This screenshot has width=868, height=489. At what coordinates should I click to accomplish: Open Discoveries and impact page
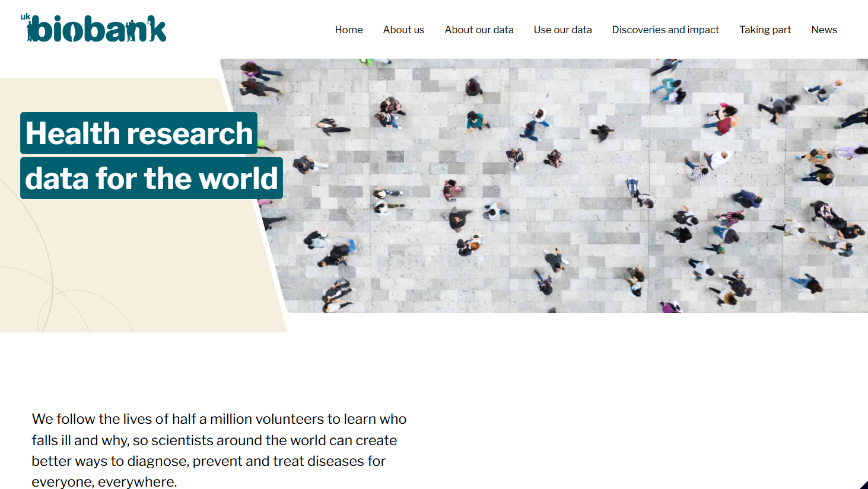(665, 30)
